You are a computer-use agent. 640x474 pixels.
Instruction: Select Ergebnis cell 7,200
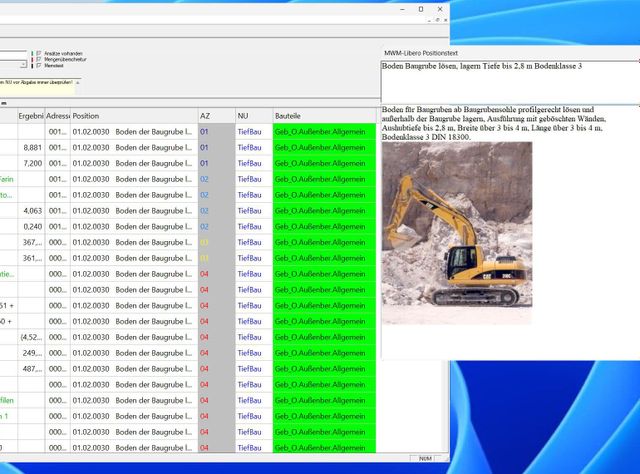pos(31,163)
